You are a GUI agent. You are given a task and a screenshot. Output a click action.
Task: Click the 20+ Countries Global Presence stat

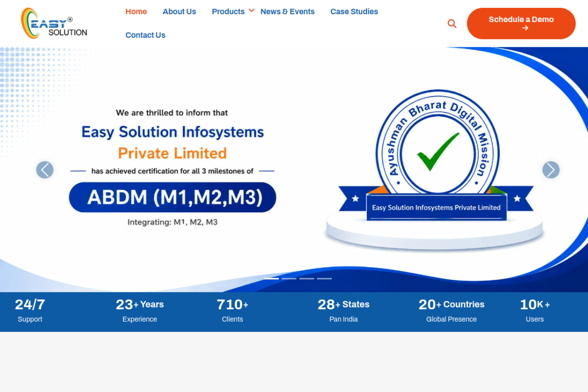point(452,310)
